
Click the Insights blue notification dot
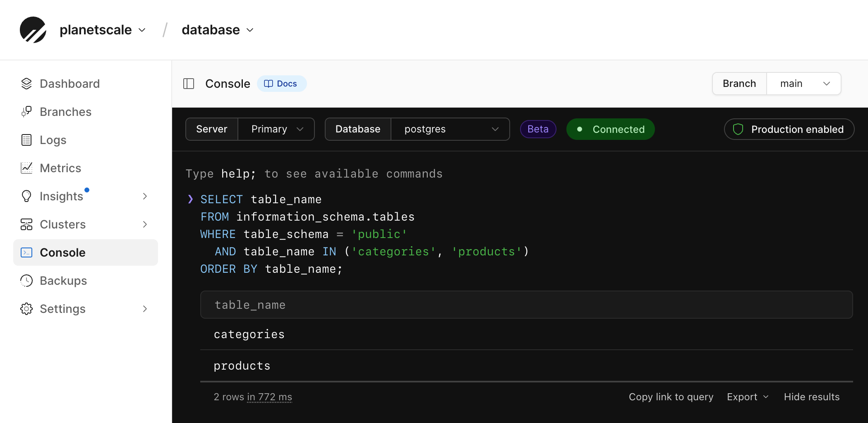point(87,190)
